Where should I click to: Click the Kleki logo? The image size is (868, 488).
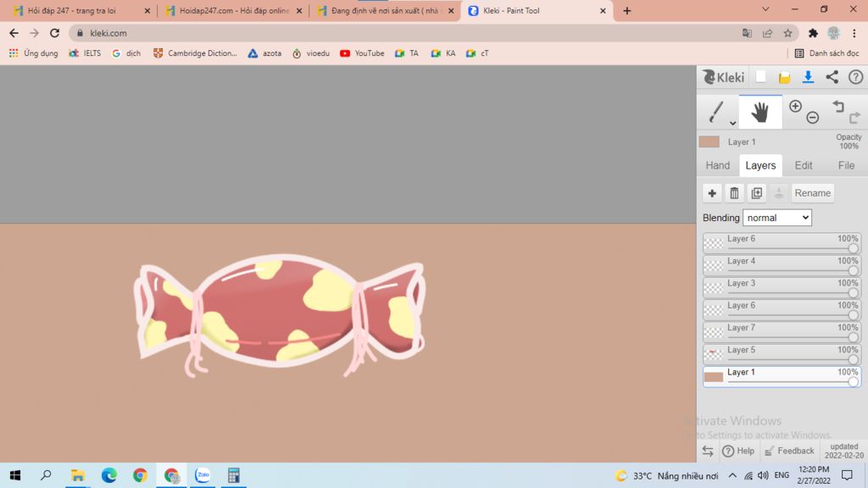[x=724, y=77]
